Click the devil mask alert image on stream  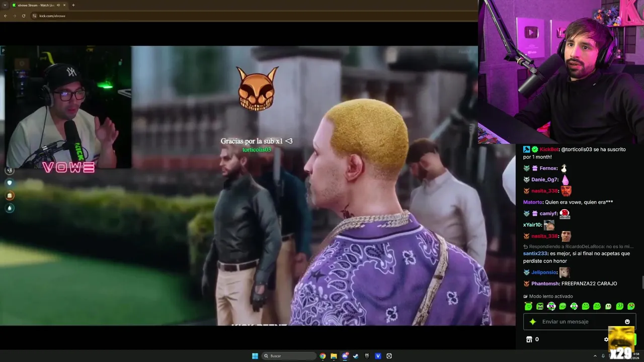257,89
